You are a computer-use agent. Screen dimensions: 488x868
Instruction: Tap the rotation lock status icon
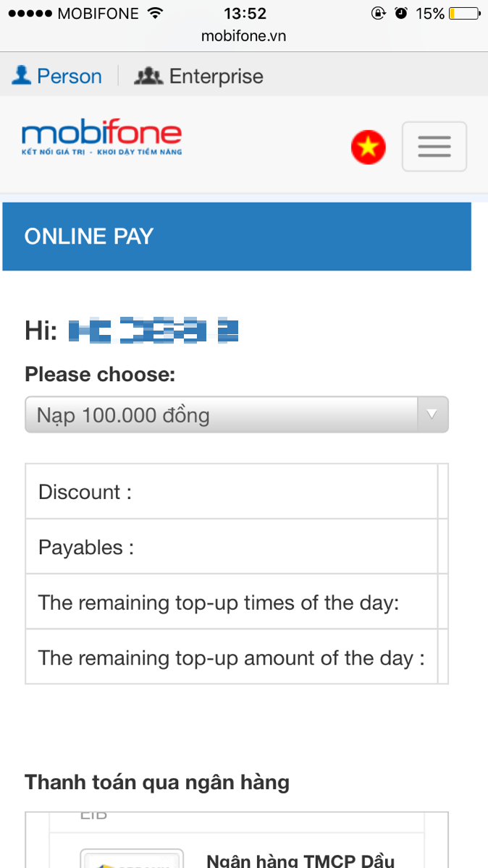[378, 13]
